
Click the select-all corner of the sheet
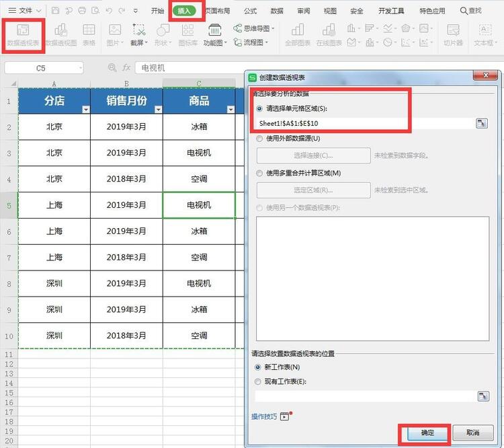(13, 83)
